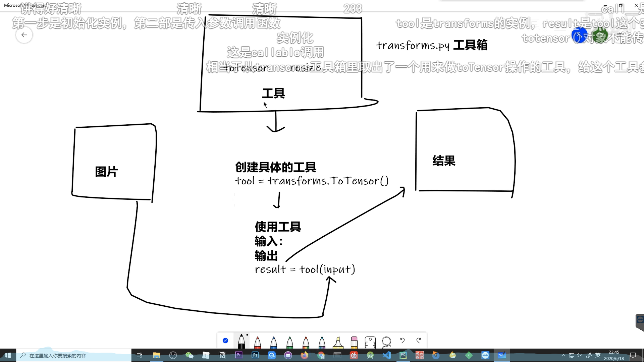
Task: Click the blue checkmark done-inking button
Action: 225,341
